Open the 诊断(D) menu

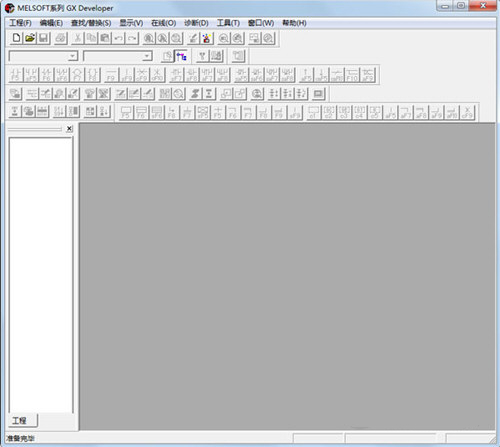coord(196,23)
